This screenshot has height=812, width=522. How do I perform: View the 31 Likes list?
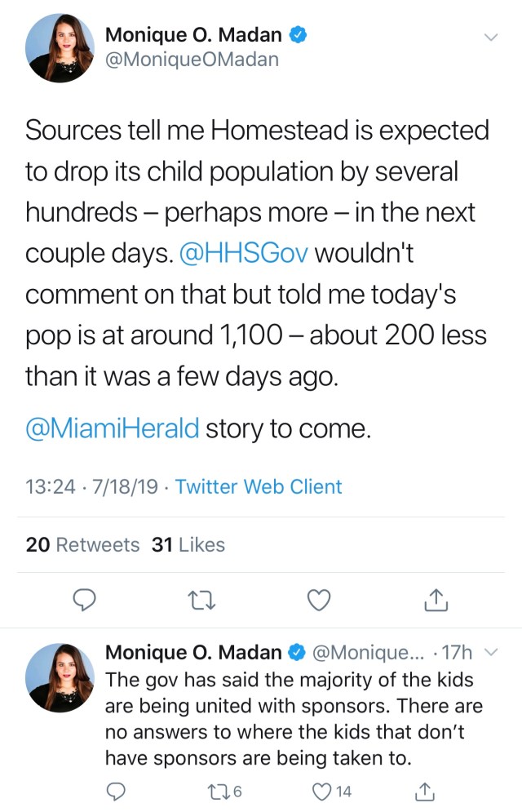point(188,544)
